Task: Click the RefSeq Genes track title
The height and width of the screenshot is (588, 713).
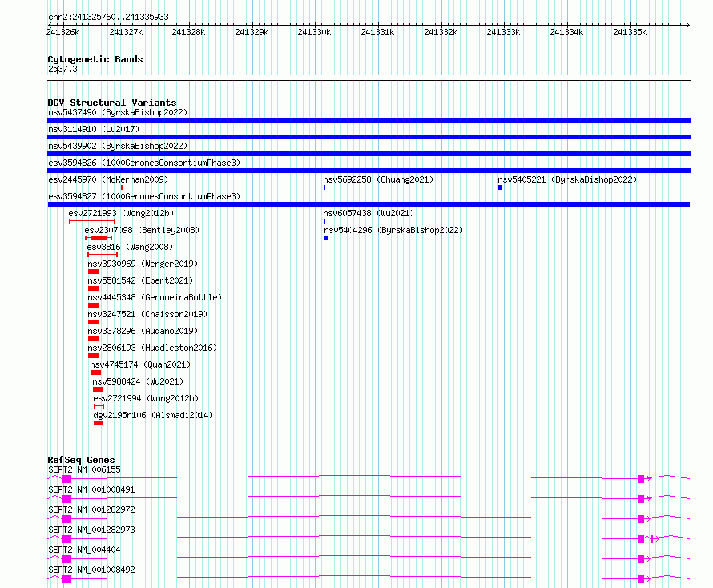Action: 81,460
